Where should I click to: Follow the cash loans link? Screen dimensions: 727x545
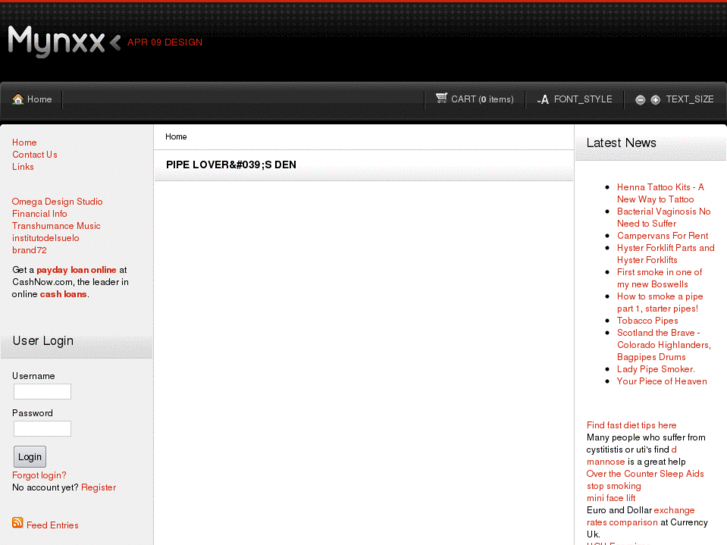[x=63, y=294]
